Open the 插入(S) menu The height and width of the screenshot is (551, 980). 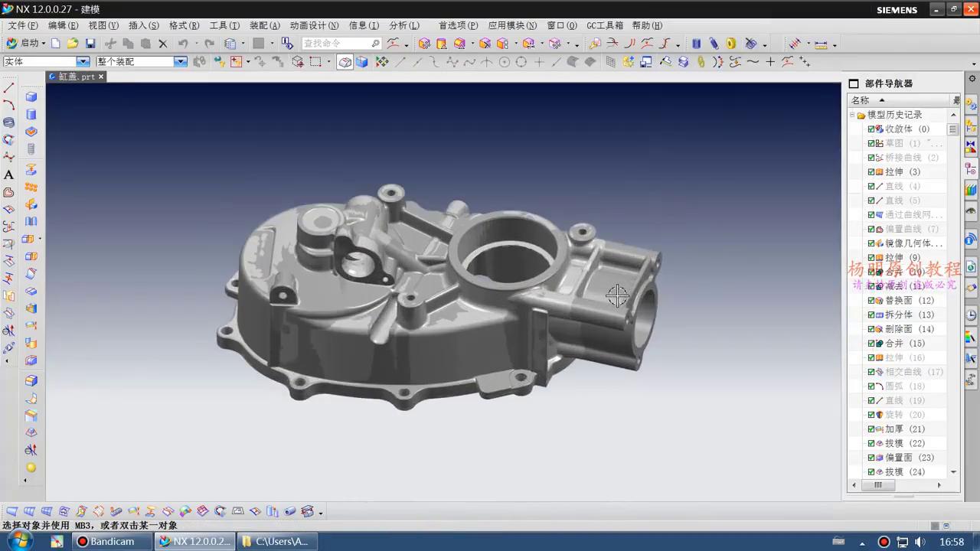(143, 25)
